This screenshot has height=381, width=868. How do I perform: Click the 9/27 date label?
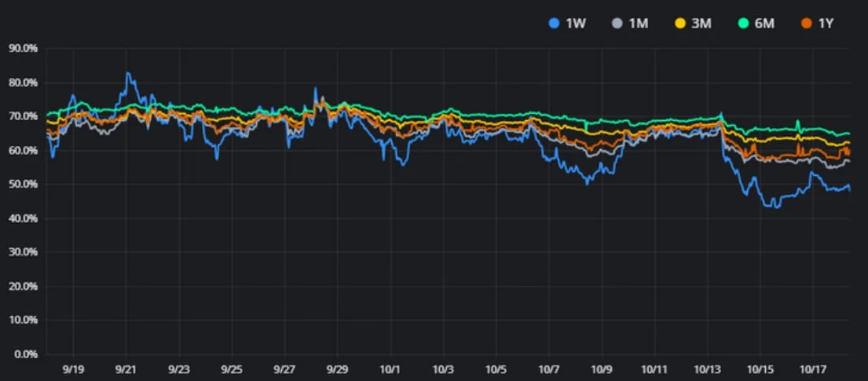click(x=284, y=368)
